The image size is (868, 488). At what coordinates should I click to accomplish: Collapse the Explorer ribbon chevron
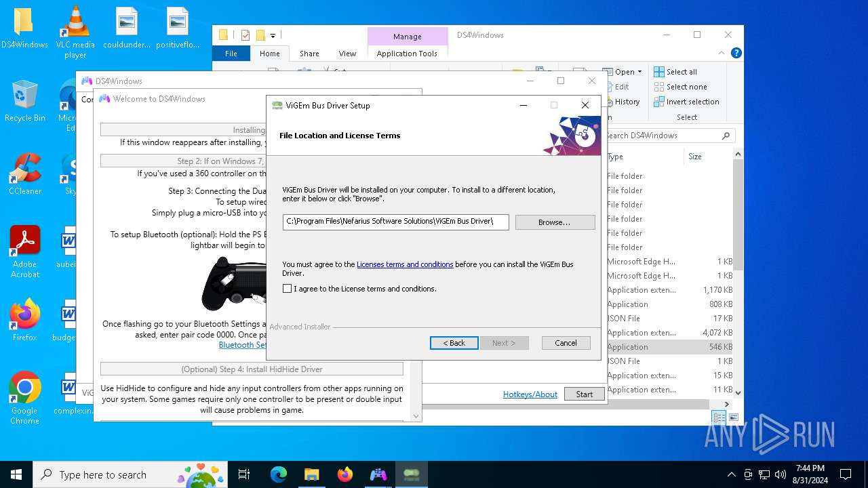(x=720, y=53)
